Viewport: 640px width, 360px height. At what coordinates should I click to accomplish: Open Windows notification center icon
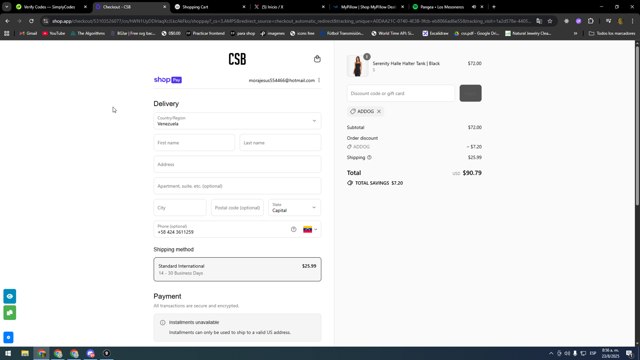(x=629, y=353)
